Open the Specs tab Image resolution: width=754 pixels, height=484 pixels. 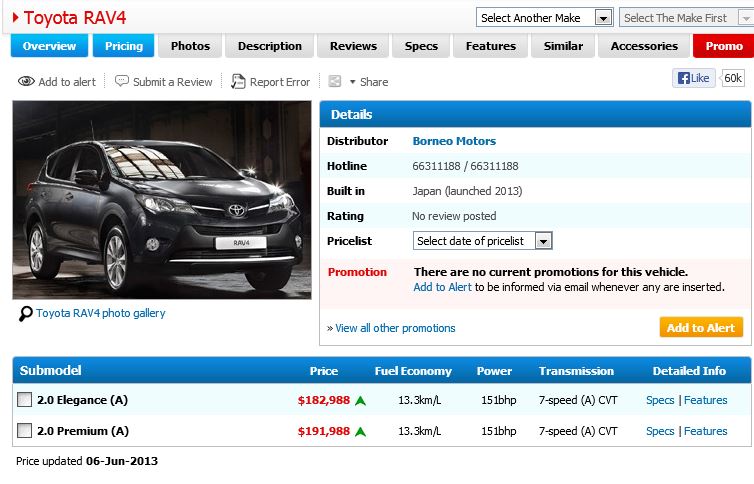pos(421,46)
